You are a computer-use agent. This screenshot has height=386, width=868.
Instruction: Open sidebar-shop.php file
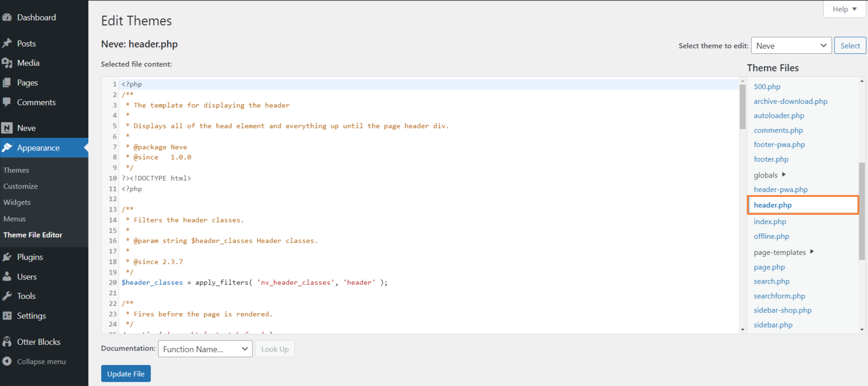[782, 310]
